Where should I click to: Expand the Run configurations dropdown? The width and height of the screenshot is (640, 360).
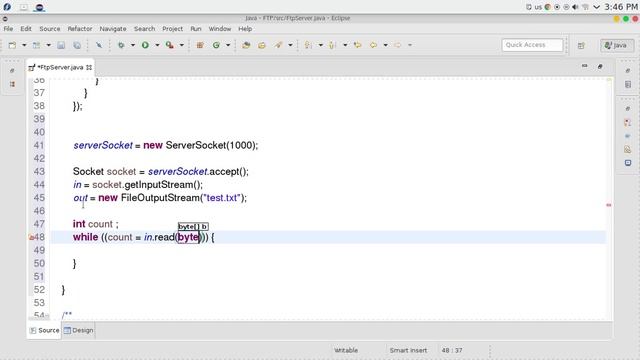(157, 45)
